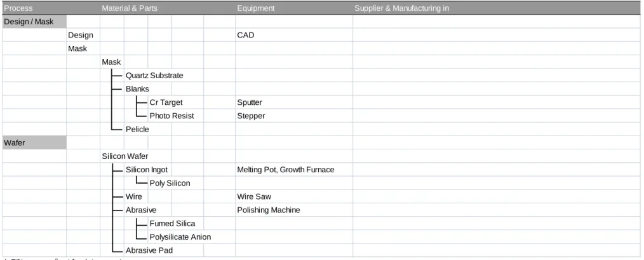
Task: Select the Material & Parts header
Action: pos(130,8)
